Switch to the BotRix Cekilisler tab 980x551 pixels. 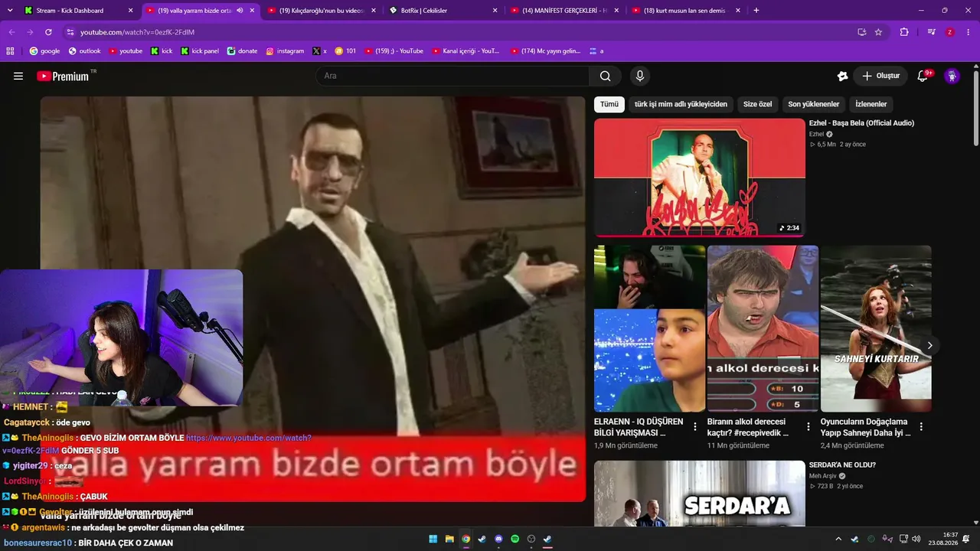click(443, 11)
